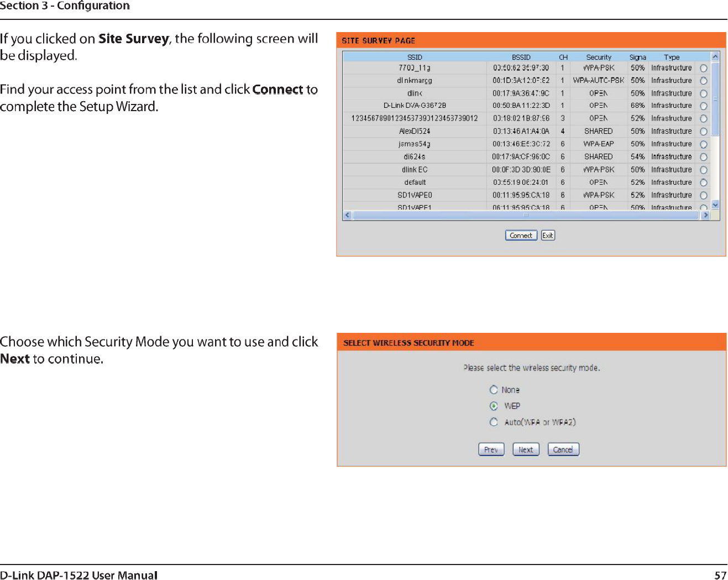This screenshot has height=580, width=728.
Task: Choose the WEP security mode radio button
Action: pyautogui.click(x=494, y=406)
